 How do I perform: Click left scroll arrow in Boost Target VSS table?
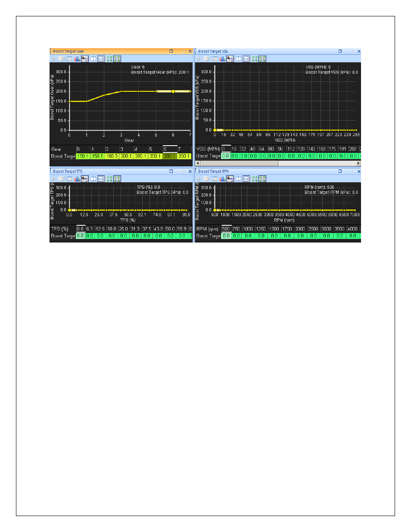[198, 163]
